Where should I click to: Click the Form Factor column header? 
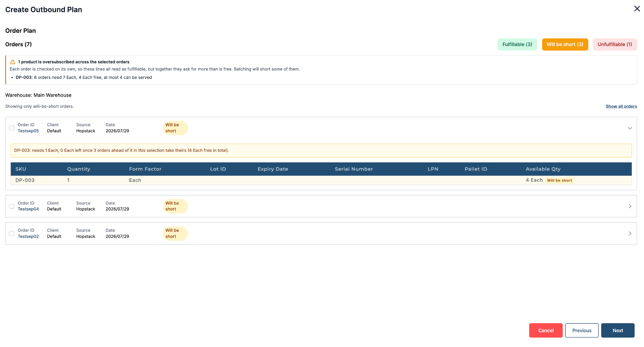145,169
